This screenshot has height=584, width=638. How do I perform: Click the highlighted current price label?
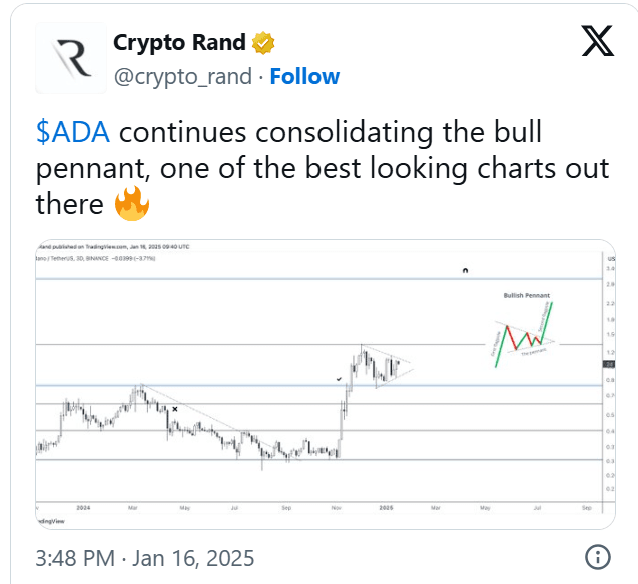[x=609, y=364]
